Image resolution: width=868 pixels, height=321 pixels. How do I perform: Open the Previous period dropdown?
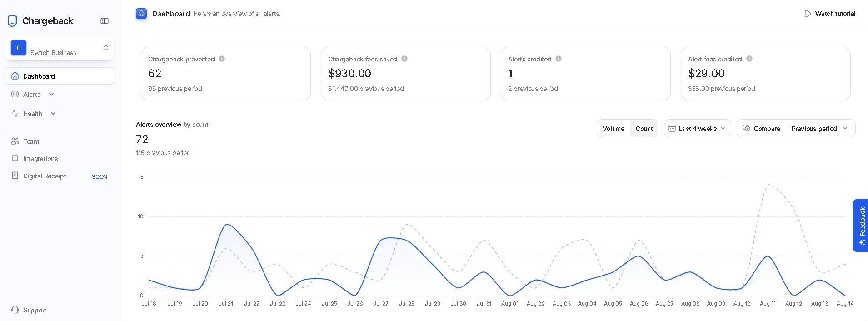click(x=820, y=129)
